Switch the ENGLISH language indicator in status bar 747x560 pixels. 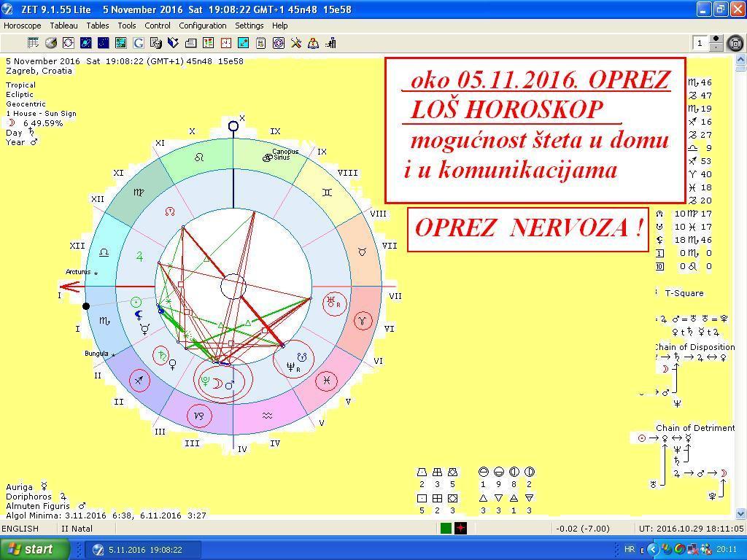pyautogui.click(x=20, y=529)
